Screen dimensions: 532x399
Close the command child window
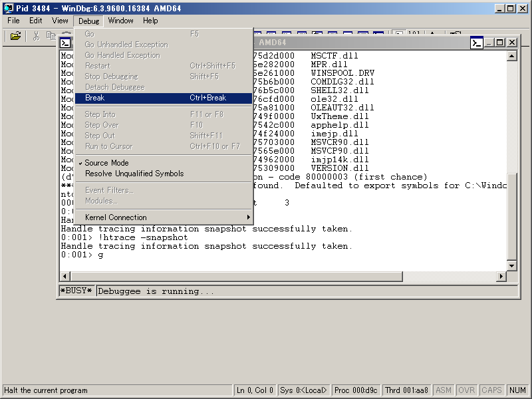tap(512, 43)
